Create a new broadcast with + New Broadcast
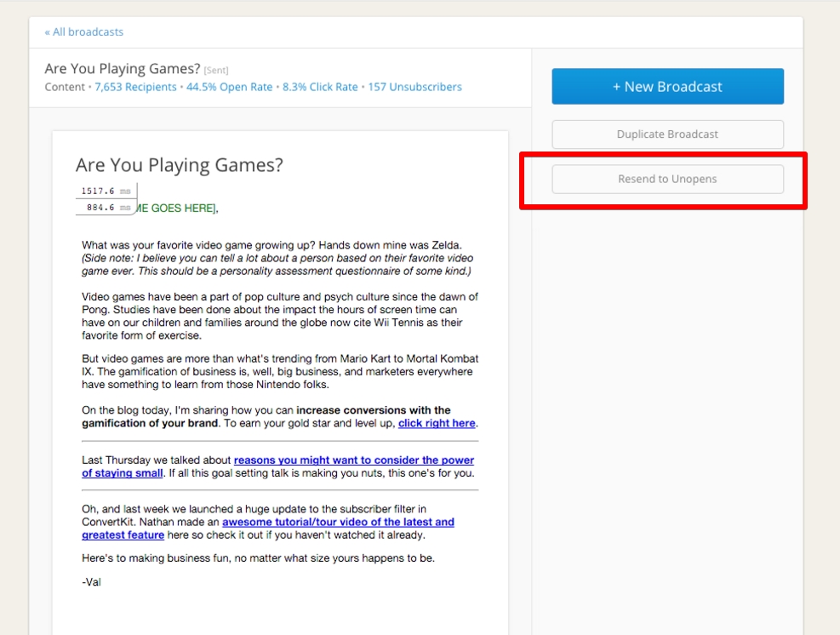This screenshot has width=840, height=635. [667, 86]
